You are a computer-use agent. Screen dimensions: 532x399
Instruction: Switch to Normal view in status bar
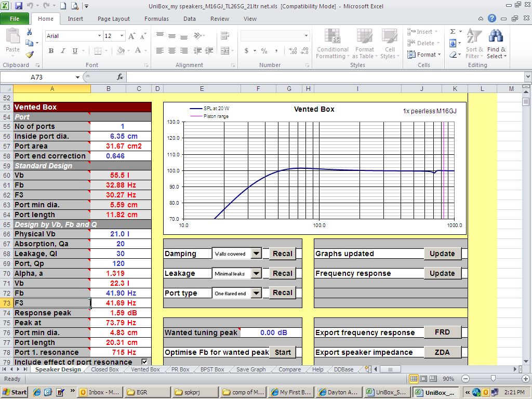414,379
